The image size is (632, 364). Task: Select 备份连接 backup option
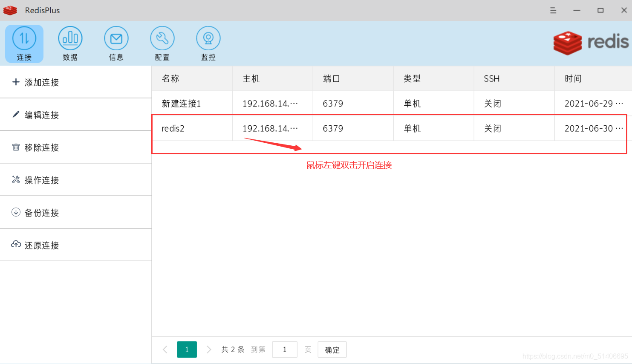(42, 213)
